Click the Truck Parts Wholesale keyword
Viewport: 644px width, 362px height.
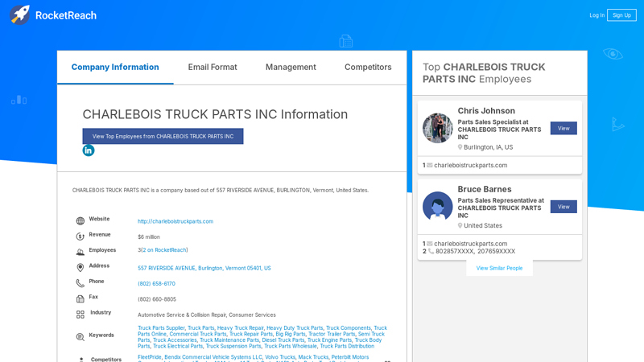(291, 346)
